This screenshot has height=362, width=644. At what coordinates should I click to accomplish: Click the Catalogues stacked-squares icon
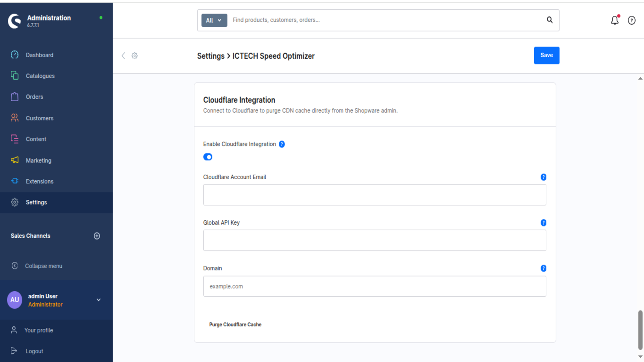click(14, 75)
